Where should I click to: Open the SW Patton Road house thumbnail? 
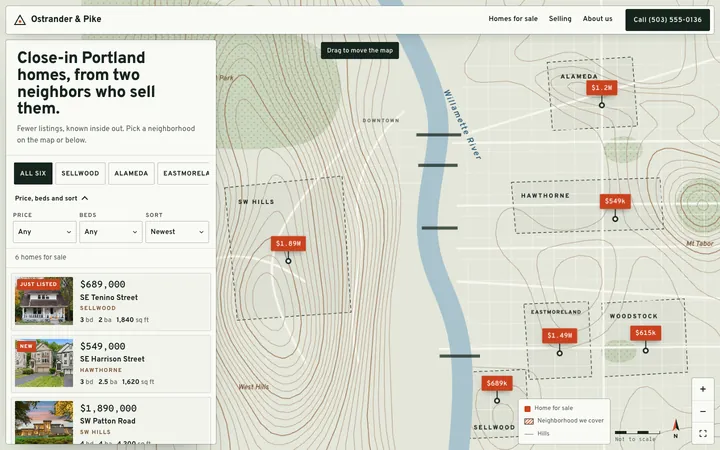click(44, 422)
